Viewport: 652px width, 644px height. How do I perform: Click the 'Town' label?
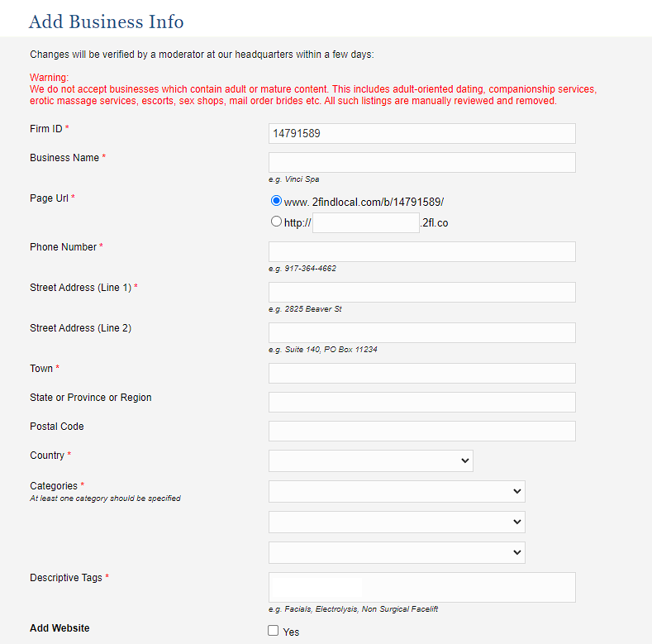(x=41, y=368)
